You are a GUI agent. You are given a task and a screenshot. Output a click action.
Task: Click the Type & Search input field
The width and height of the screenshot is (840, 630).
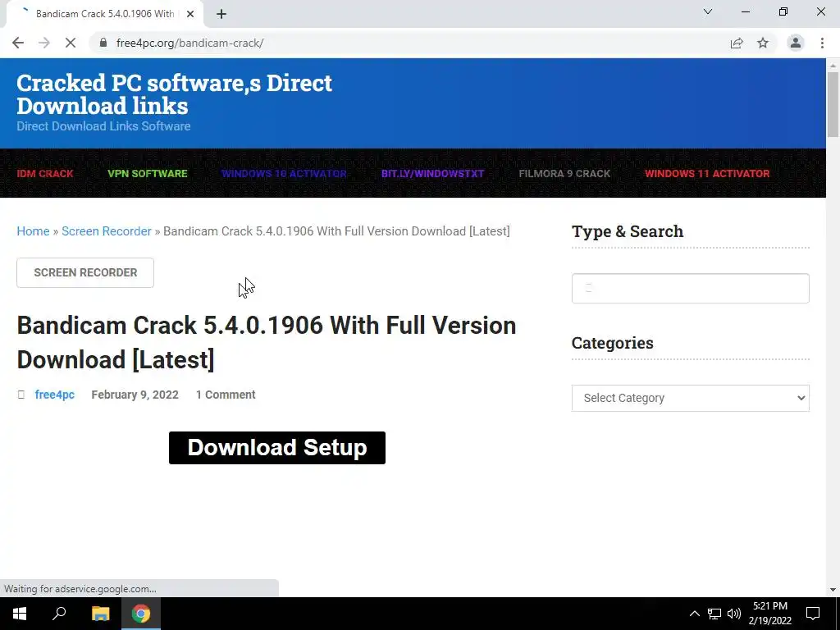[x=691, y=288]
